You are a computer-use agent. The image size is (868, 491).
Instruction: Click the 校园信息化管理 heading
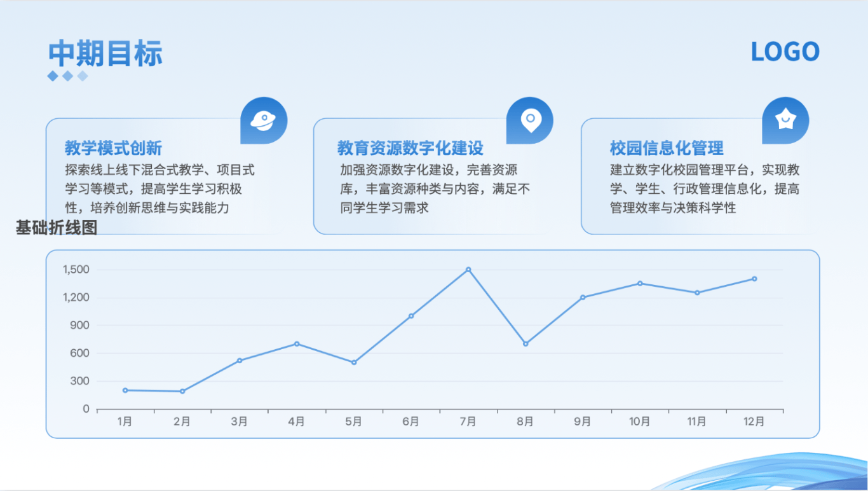click(667, 149)
